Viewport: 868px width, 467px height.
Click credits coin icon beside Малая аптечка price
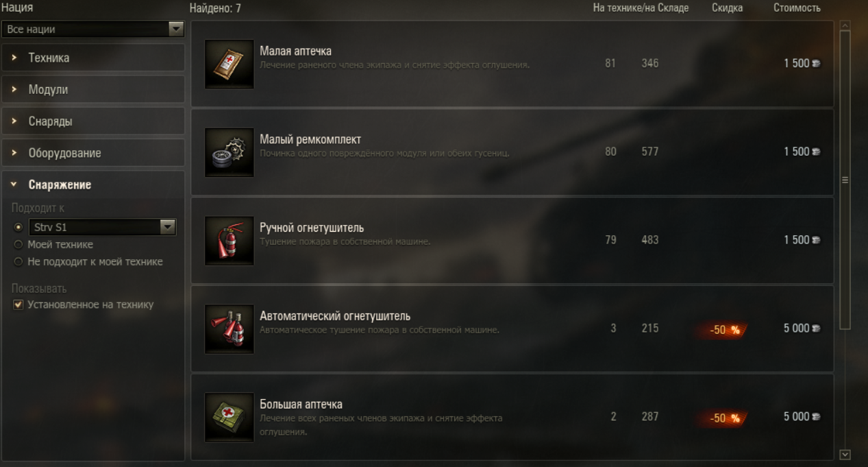[816, 64]
